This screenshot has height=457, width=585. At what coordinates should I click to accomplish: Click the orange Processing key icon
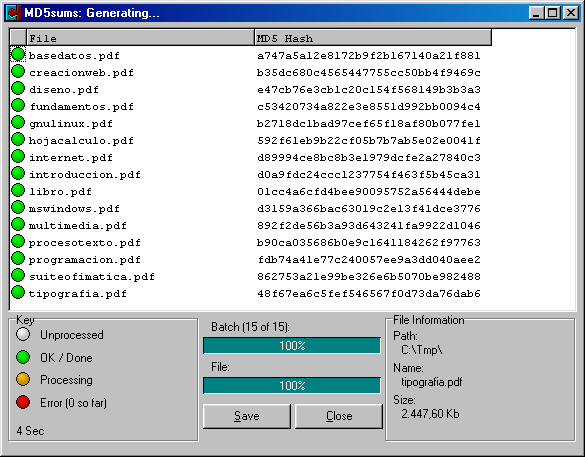tap(23, 379)
